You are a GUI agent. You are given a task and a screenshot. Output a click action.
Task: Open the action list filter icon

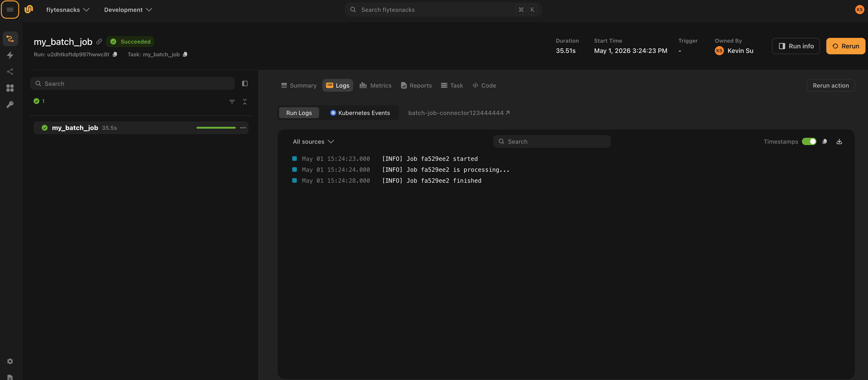232,102
